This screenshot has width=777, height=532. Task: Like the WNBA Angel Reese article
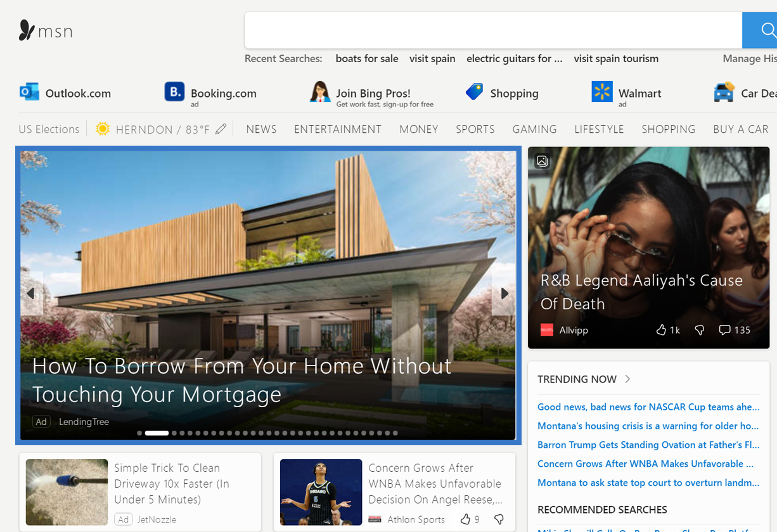point(466,519)
